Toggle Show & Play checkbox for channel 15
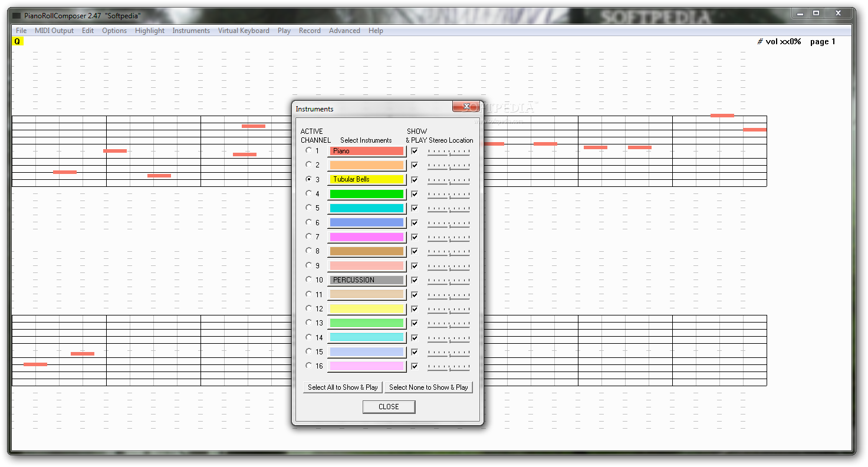Viewport: 868px width, 467px height. [414, 352]
